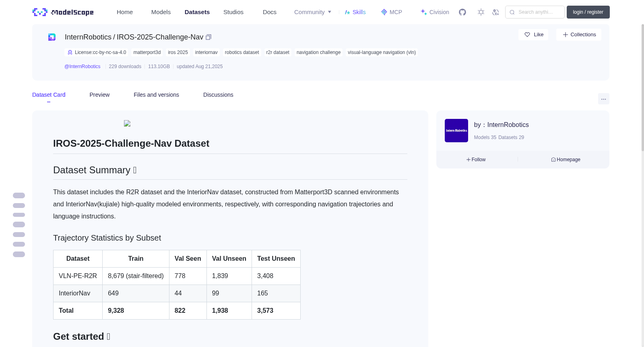Navigate to Models
The image size is (644, 347).
[161, 12]
